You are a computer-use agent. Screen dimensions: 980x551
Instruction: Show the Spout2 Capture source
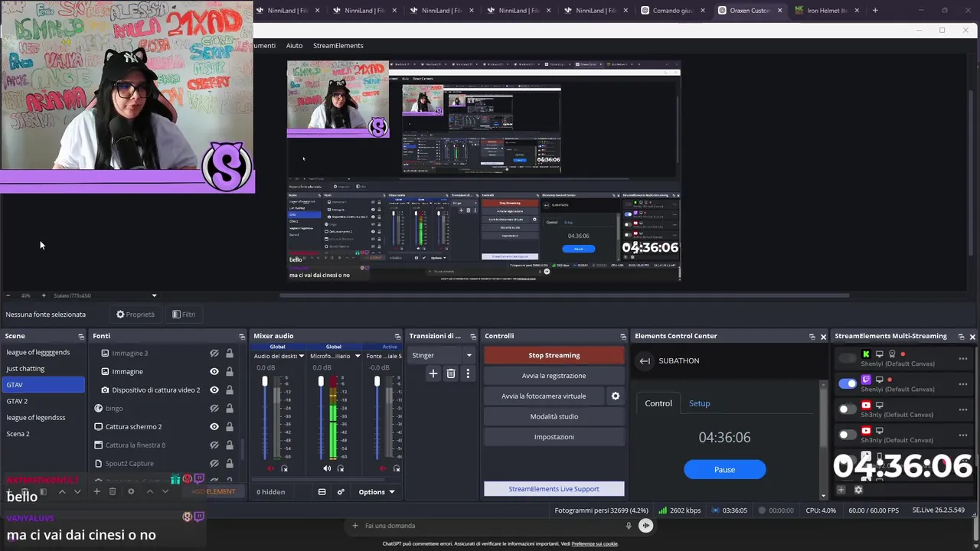(x=214, y=463)
